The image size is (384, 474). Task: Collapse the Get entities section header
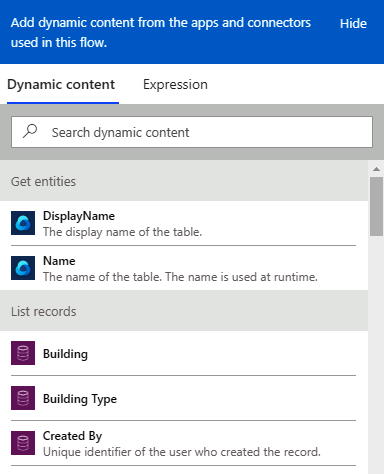pyautogui.click(x=184, y=181)
